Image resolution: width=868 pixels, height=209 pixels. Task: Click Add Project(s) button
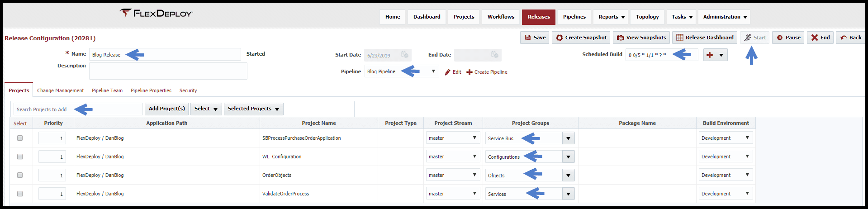pos(166,109)
